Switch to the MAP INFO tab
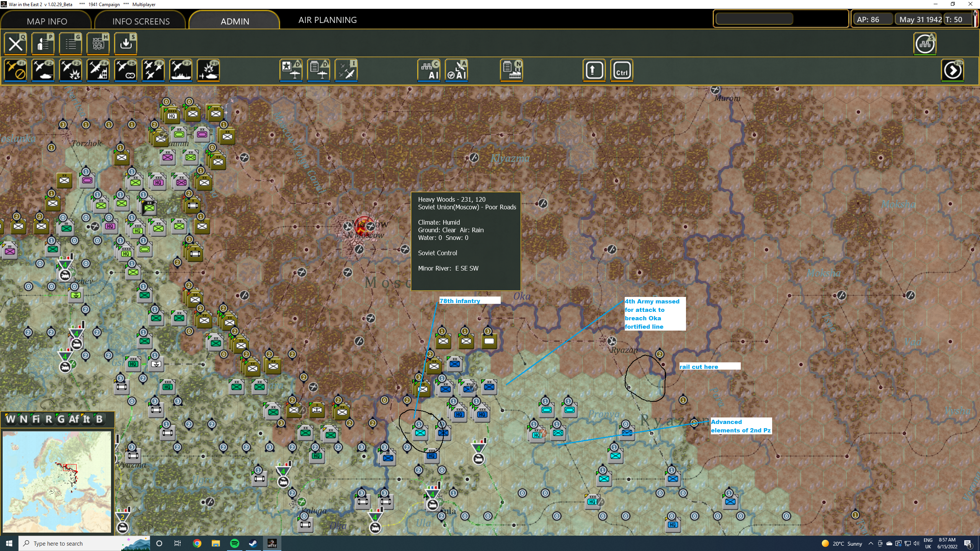Screen dimensions: 980x551 (46, 21)
